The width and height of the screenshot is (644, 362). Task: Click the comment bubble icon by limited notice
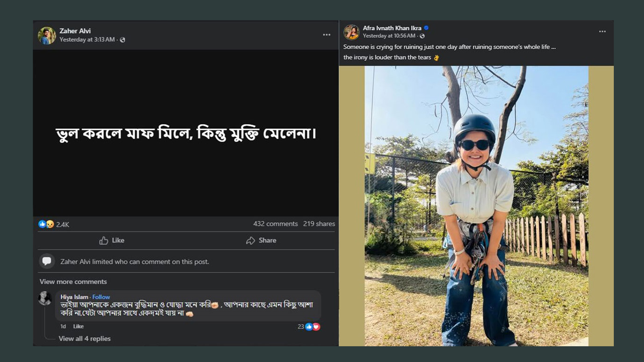click(47, 261)
